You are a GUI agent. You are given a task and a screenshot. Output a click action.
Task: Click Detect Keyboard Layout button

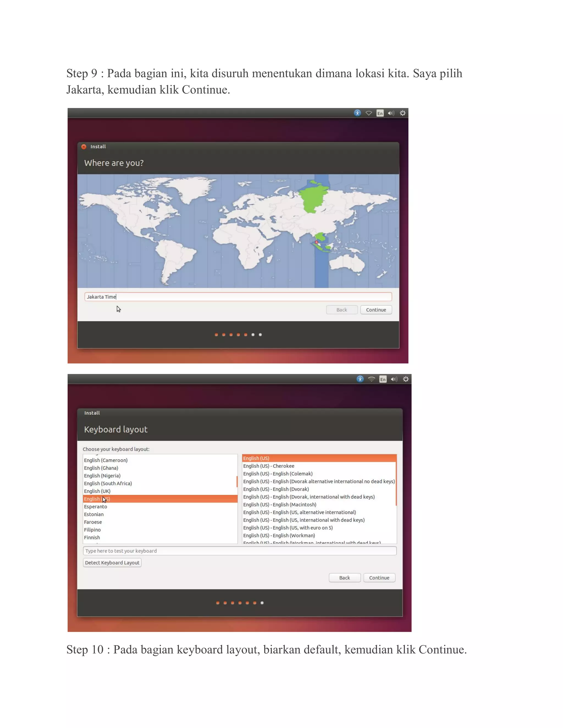click(112, 563)
